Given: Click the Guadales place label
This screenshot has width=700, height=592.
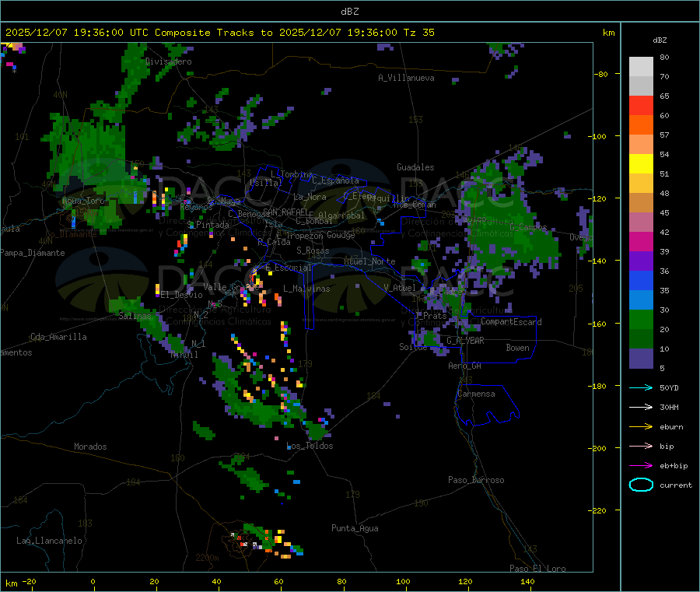Looking at the screenshot, I should click(x=415, y=167).
